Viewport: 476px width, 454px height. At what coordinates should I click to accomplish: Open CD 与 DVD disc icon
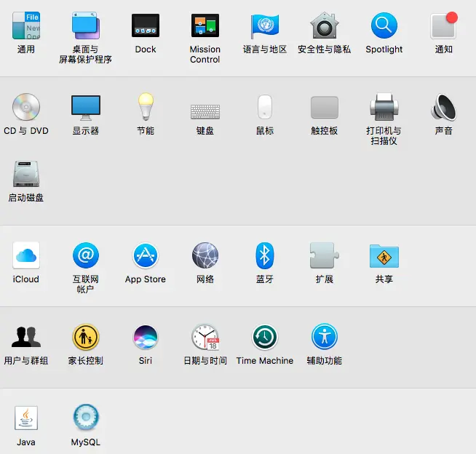[26, 107]
